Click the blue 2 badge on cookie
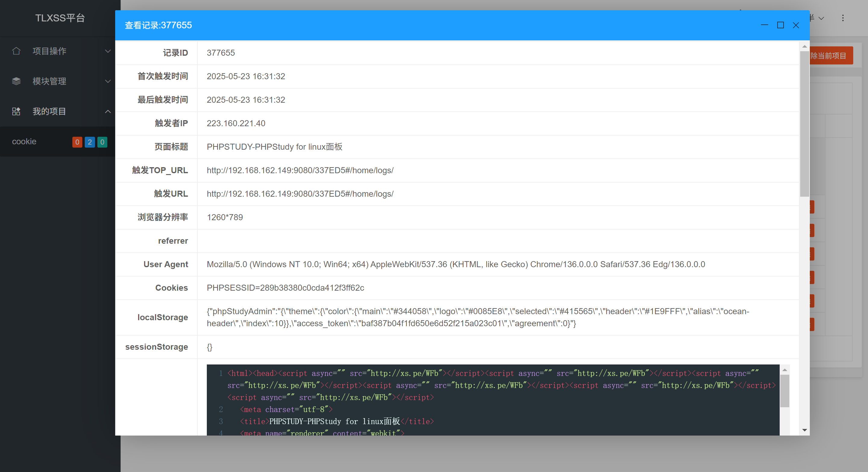Screen dimensions: 868x472 [x=90, y=142]
